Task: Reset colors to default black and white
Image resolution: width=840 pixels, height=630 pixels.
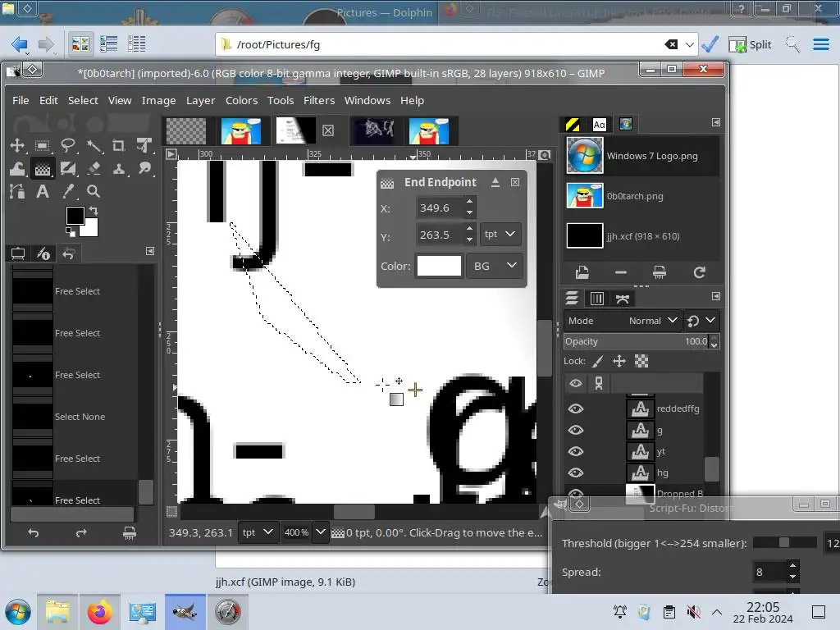Action: [x=71, y=231]
